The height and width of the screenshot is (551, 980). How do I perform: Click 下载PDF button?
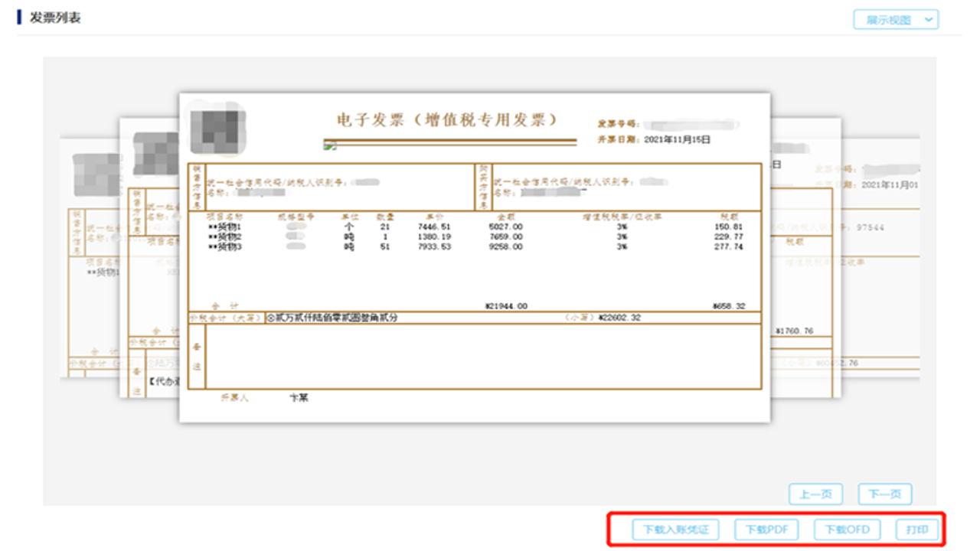767,530
